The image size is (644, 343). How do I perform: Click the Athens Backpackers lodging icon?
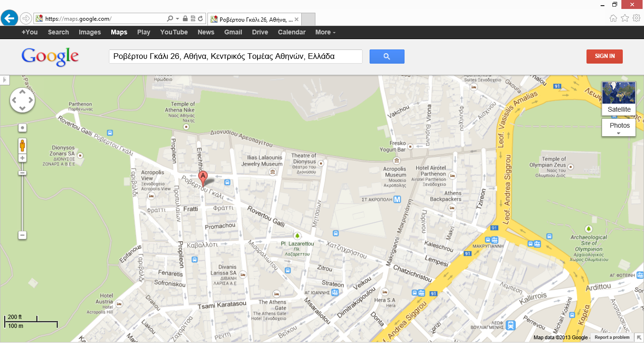click(452, 207)
